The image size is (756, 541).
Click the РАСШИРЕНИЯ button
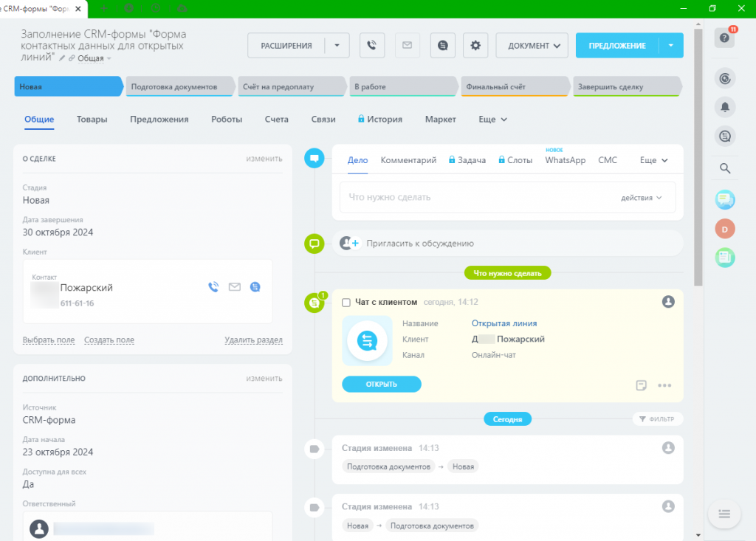[286, 45]
